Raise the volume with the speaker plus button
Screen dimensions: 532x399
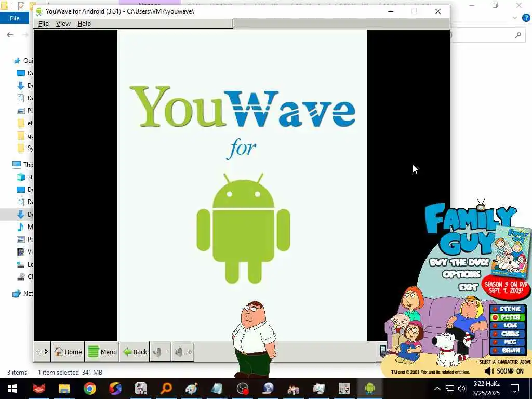click(x=183, y=352)
